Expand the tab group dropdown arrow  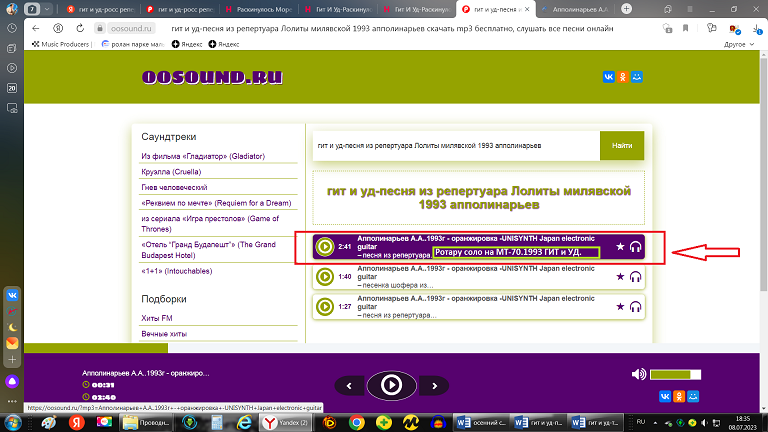[x=47, y=9]
